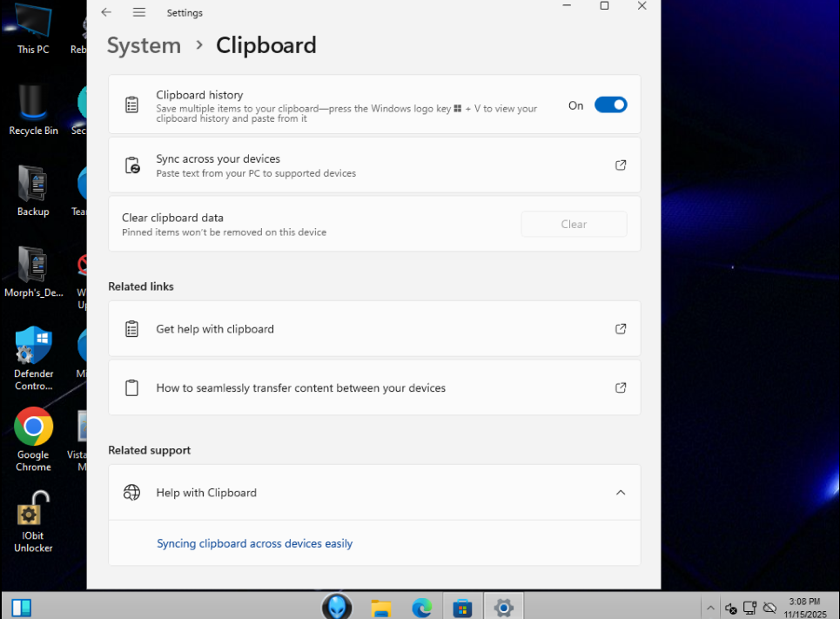This screenshot has height=619, width=840.
Task: Open Microsoft Store from the taskbar
Action: coord(462,607)
